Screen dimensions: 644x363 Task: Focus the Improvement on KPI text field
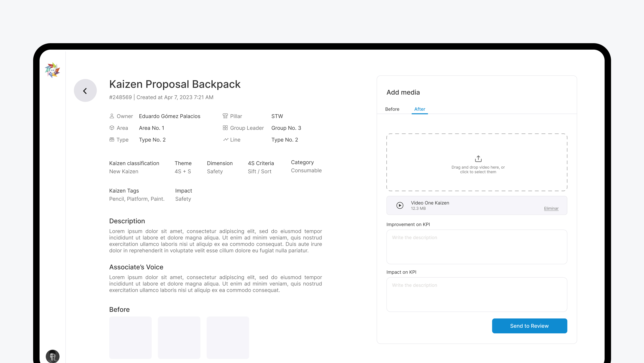(477, 247)
